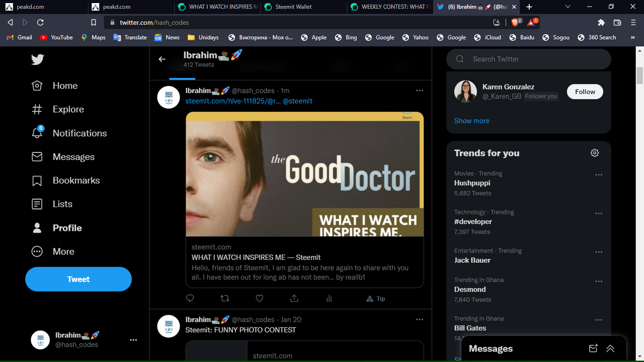The height and width of the screenshot is (362, 644).
Task: Open Explore hashtag page
Action: click(58, 109)
